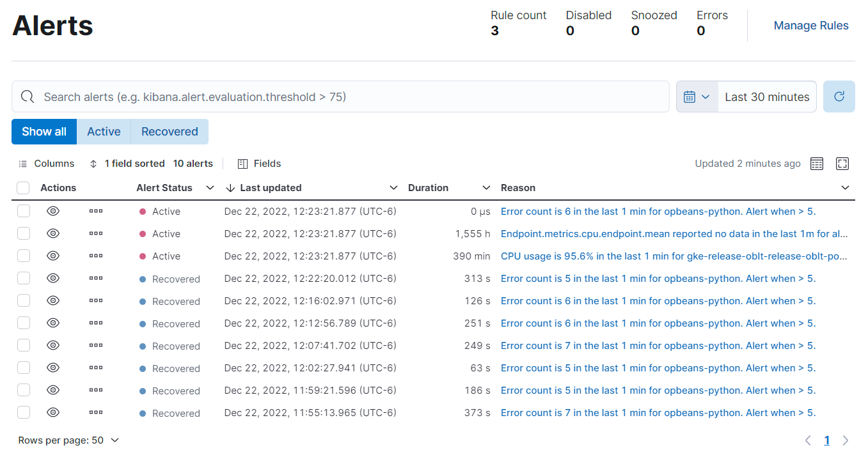The height and width of the screenshot is (457, 868).
Task: Switch to the Active filter tab
Action: [104, 132]
